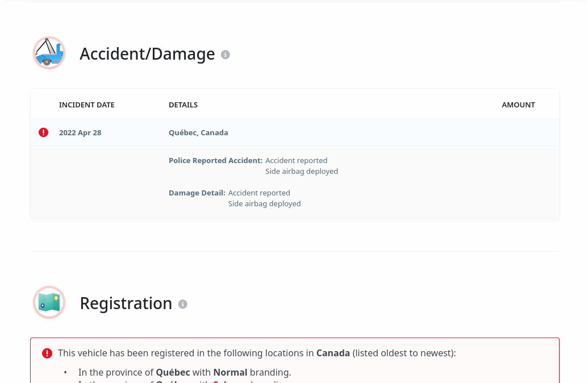The image size is (588, 383).
Task: Click the Registration section heading
Action: [126, 303]
